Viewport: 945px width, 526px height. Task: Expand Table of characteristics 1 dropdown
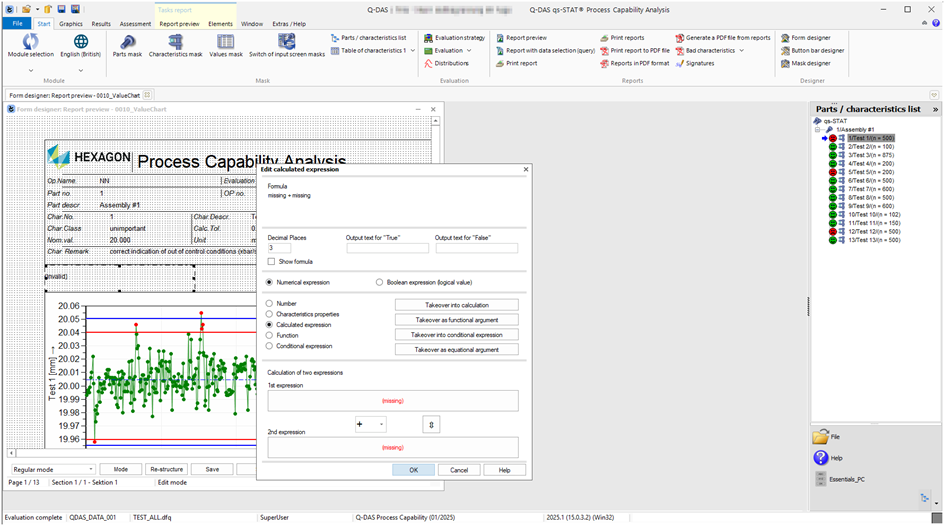[413, 51]
